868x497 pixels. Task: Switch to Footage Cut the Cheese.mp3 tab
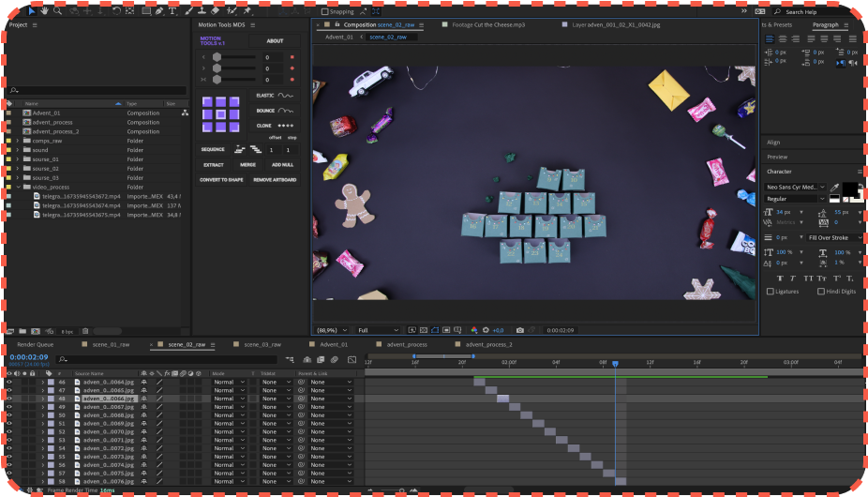tap(488, 25)
